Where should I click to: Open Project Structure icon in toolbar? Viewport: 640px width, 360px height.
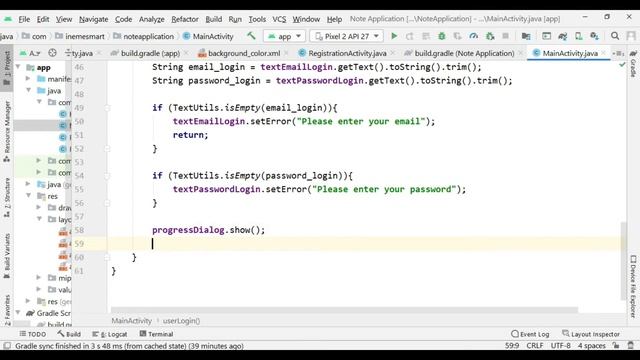526,36
